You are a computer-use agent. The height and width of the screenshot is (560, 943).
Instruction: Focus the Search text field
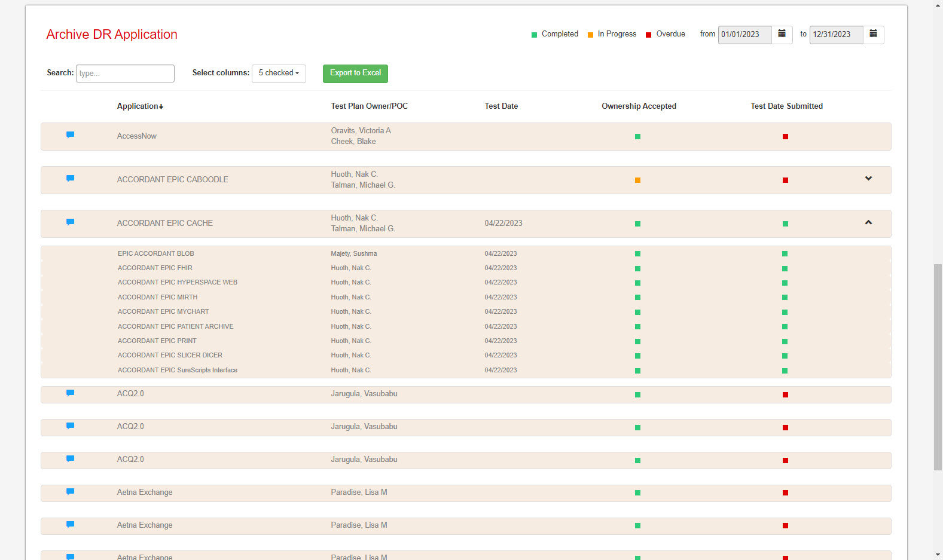[125, 74]
